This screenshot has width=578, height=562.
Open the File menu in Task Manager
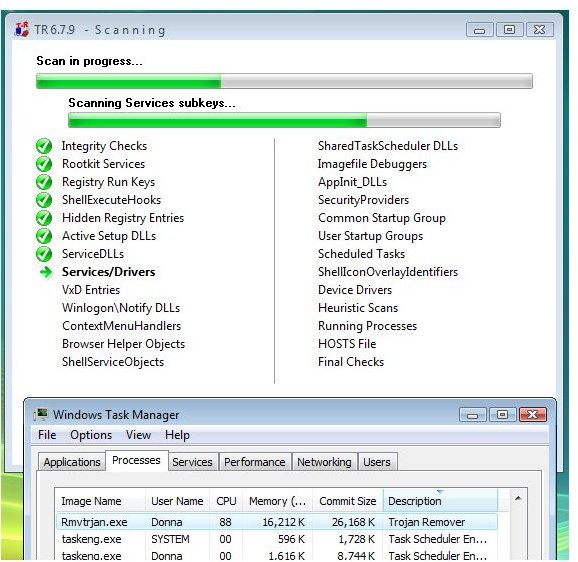(47, 435)
